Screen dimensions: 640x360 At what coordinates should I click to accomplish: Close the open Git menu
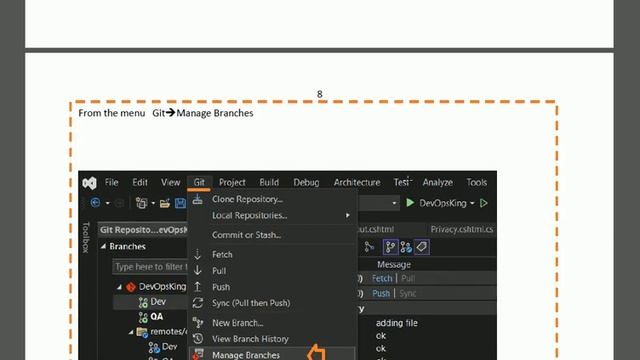tap(199, 182)
